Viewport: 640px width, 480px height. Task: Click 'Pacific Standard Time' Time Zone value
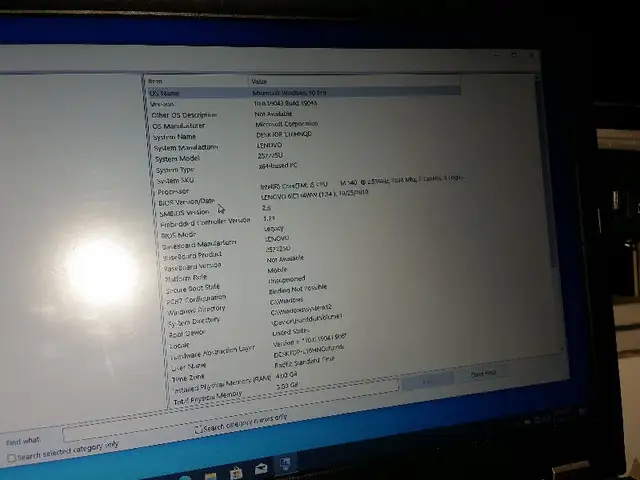(x=304, y=362)
